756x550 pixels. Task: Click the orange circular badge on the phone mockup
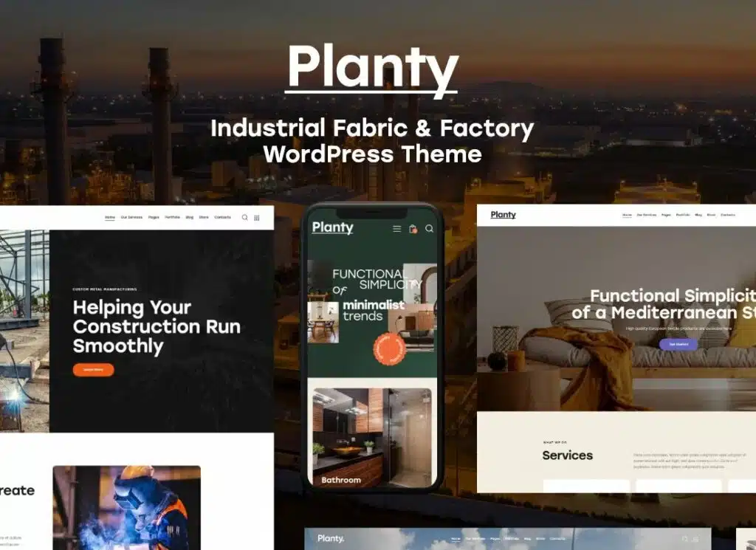(390, 348)
